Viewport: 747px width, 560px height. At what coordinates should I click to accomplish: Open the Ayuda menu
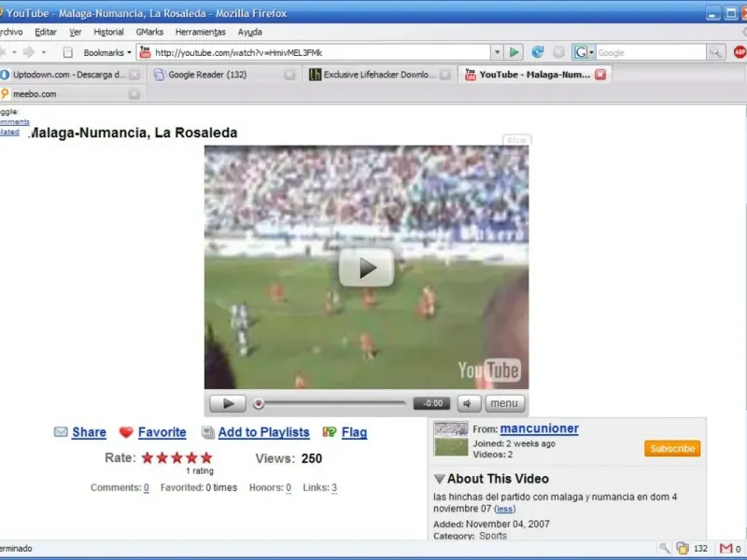pyautogui.click(x=250, y=32)
